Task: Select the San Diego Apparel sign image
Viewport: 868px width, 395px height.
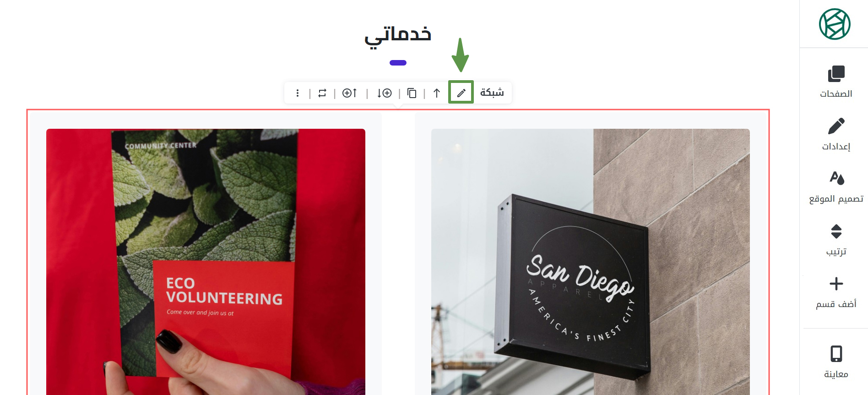Action: pyautogui.click(x=591, y=262)
